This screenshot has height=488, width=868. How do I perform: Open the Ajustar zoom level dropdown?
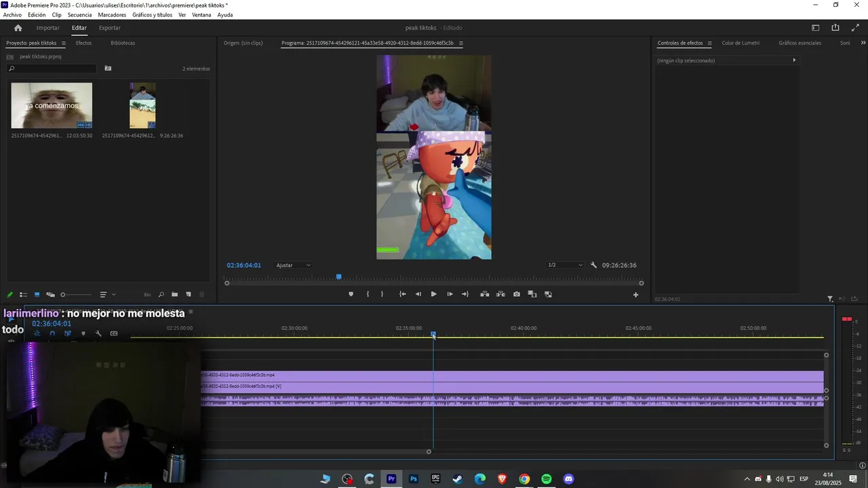294,265
